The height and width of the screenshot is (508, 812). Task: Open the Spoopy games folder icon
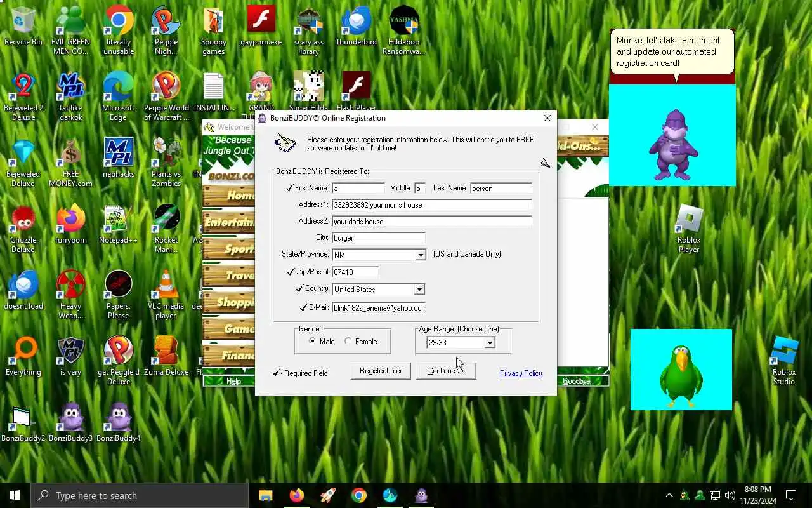click(214, 30)
